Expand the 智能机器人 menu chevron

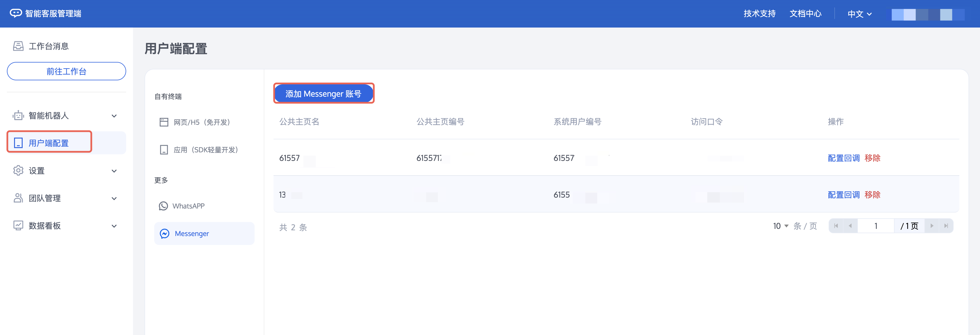click(114, 116)
